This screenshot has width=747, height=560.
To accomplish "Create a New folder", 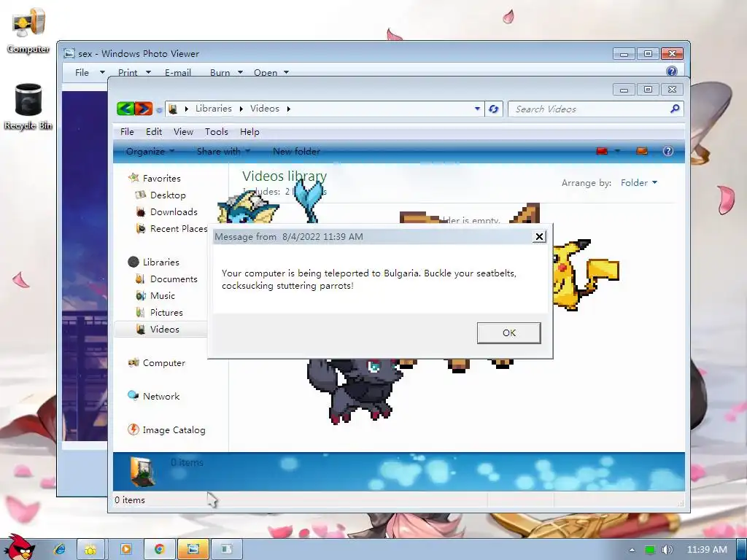I will tap(296, 152).
